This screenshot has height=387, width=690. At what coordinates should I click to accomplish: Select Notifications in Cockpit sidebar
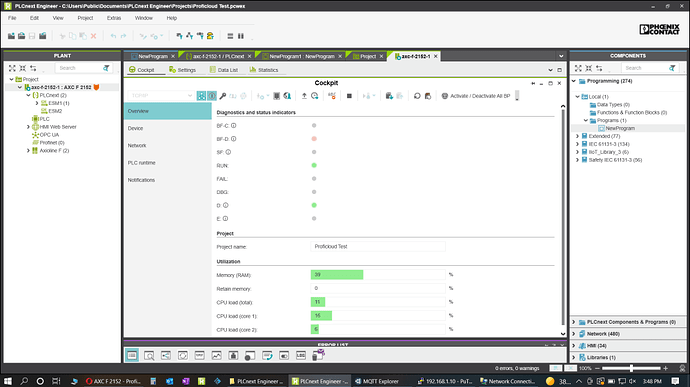click(x=168, y=180)
